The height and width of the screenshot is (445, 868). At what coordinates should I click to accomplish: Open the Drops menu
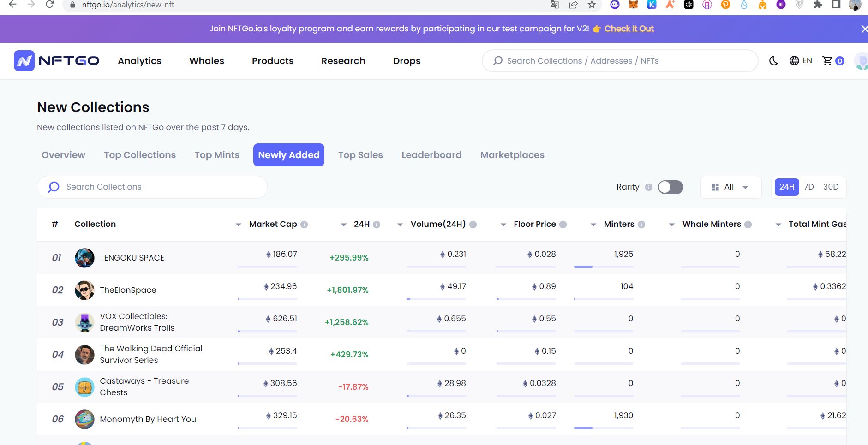pos(407,61)
